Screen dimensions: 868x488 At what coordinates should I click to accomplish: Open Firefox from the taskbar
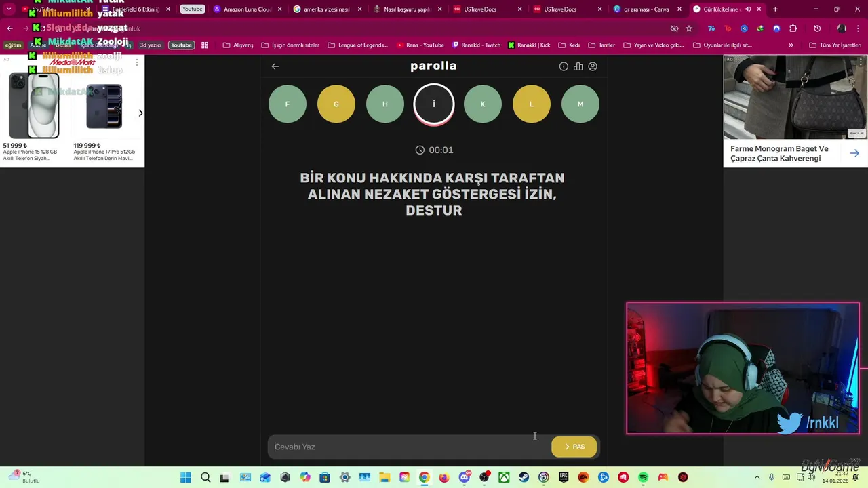tap(444, 477)
